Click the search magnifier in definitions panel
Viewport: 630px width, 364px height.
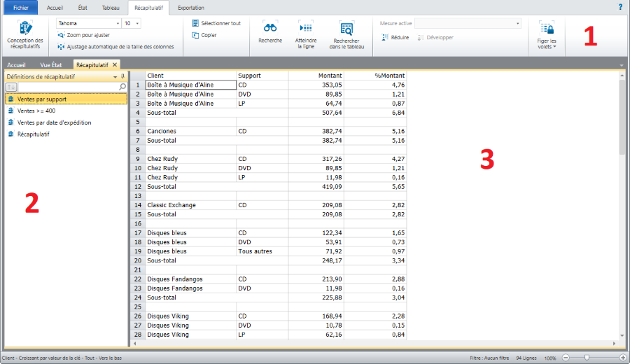click(x=122, y=87)
